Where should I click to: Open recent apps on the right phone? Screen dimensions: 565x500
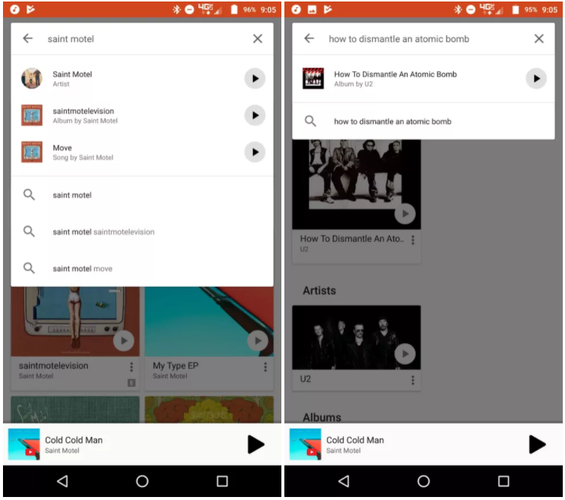[x=503, y=481]
